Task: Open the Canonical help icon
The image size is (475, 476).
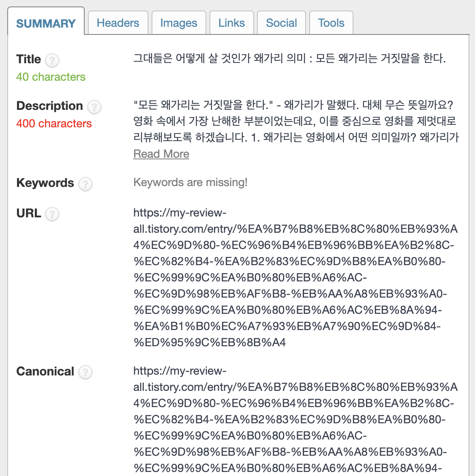Action: 85,373
